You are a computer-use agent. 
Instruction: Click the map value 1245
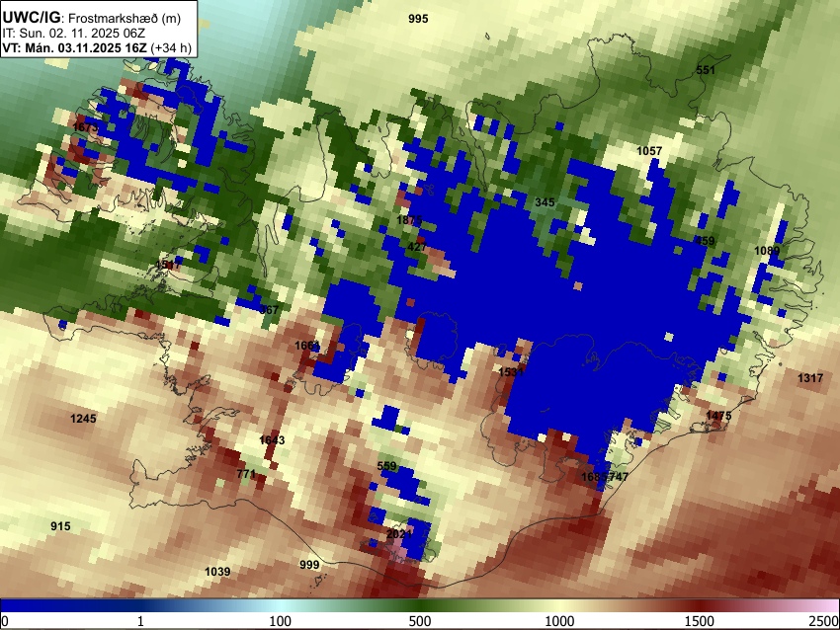click(x=83, y=419)
